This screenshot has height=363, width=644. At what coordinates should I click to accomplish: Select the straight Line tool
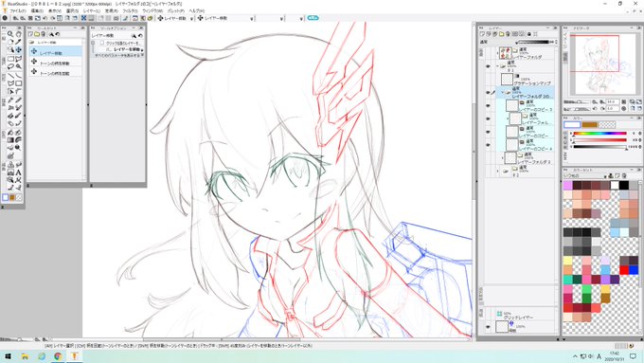10,76
